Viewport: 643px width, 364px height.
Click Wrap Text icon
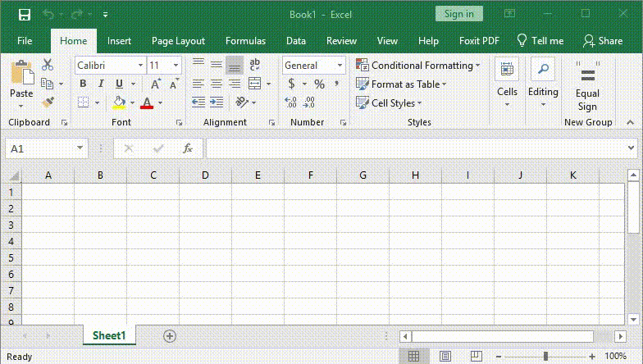pyautogui.click(x=254, y=64)
